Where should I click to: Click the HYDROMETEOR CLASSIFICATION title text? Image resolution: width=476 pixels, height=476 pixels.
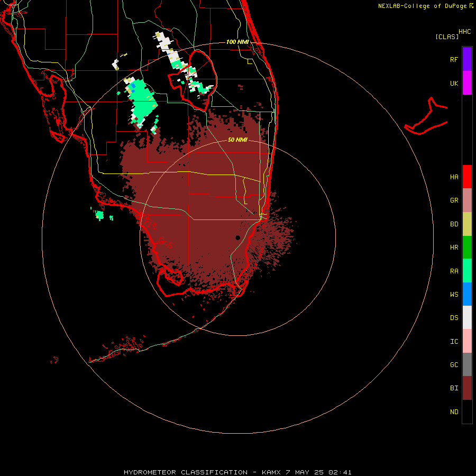(185, 472)
